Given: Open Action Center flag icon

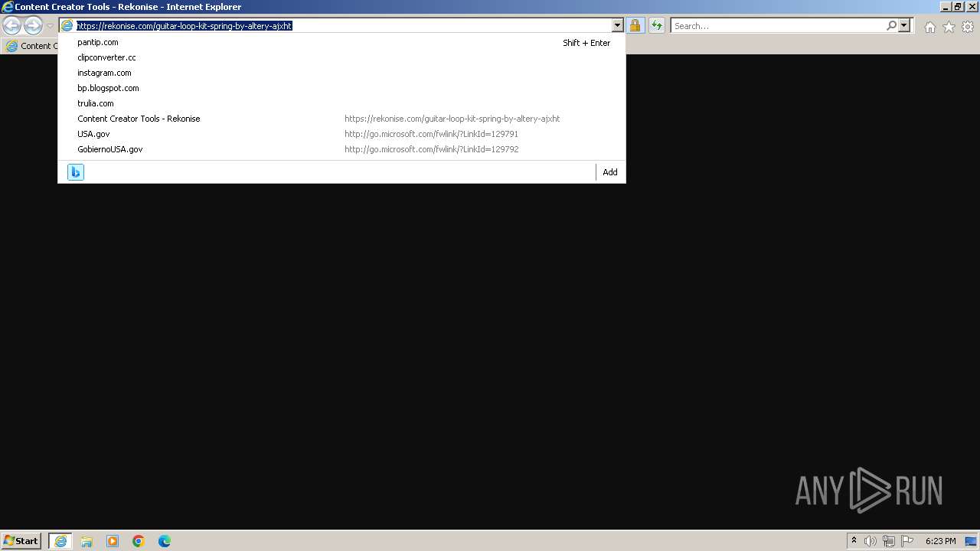Looking at the screenshot, I should click(x=907, y=541).
